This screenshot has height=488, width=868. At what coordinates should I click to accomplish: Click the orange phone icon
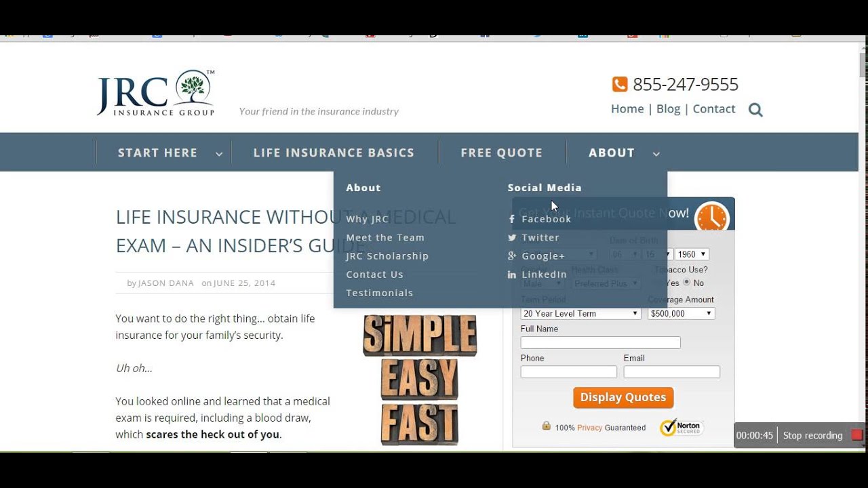point(620,85)
